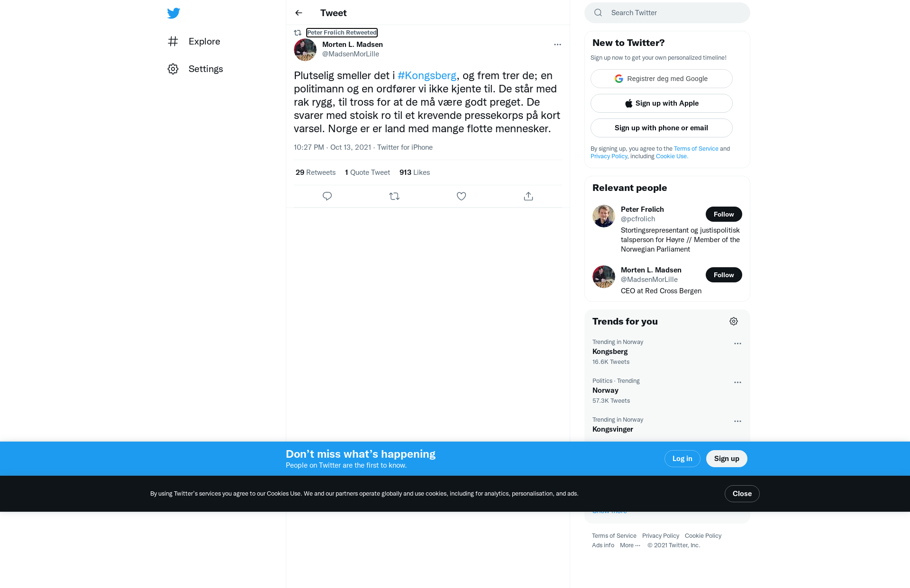Follow Morten L. Madsen

pyautogui.click(x=724, y=275)
